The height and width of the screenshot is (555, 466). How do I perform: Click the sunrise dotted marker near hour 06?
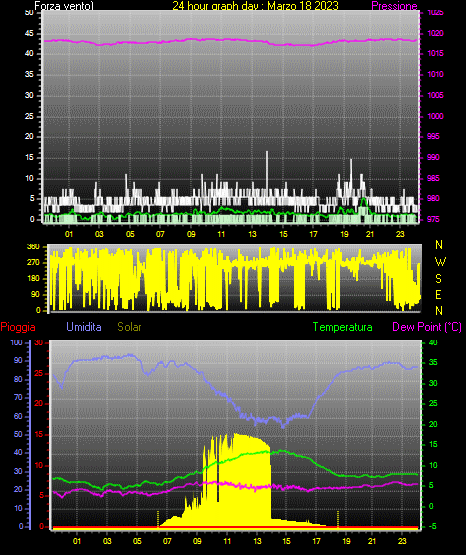[x=158, y=519]
